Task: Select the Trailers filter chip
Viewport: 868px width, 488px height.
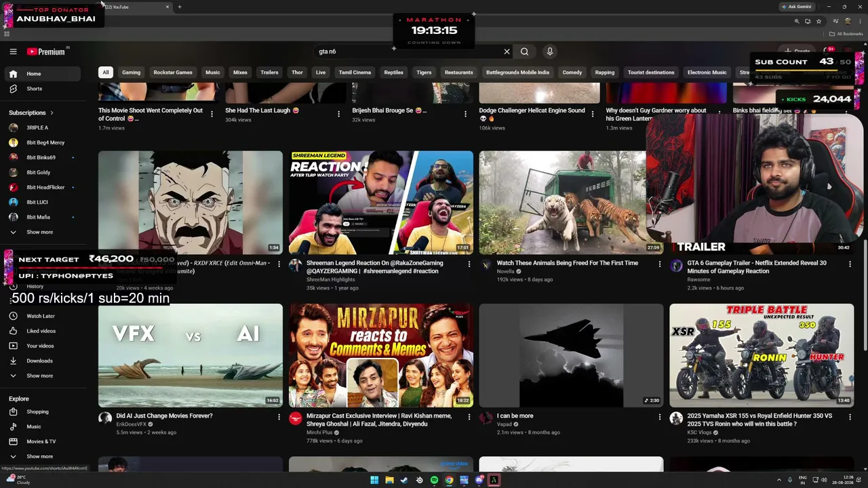Action: 269,73
